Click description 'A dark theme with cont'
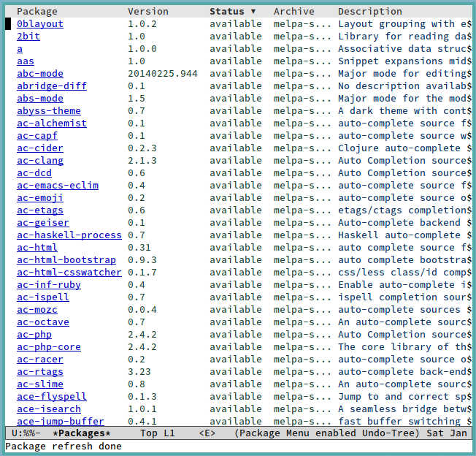 402,110
